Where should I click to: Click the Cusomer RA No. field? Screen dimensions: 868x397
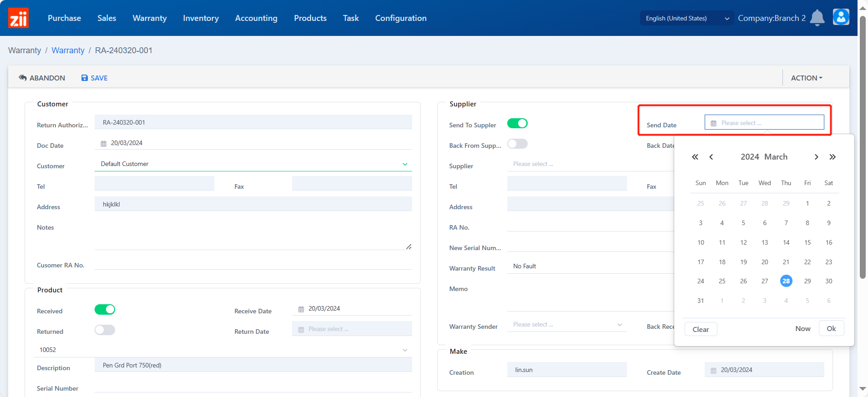[x=253, y=263]
